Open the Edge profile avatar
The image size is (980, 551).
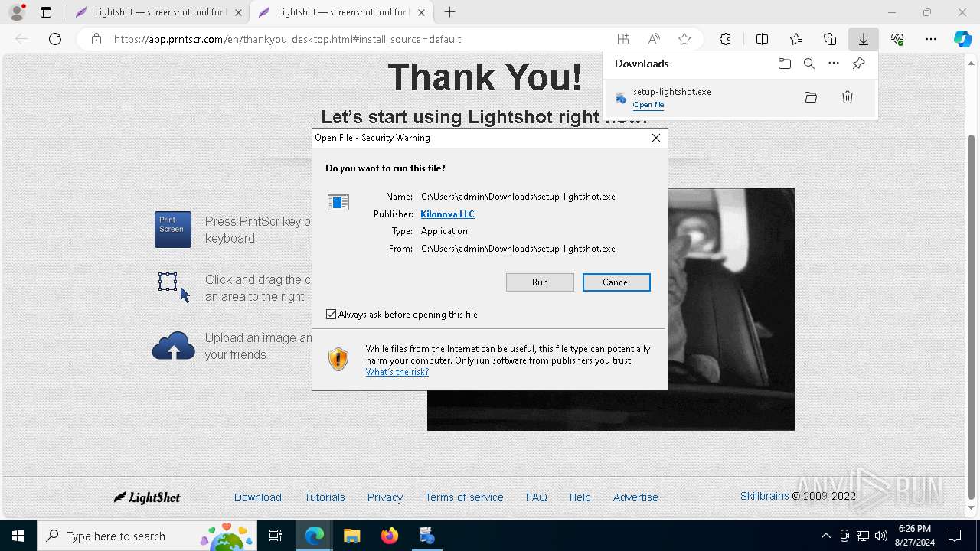[x=17, y=12]
